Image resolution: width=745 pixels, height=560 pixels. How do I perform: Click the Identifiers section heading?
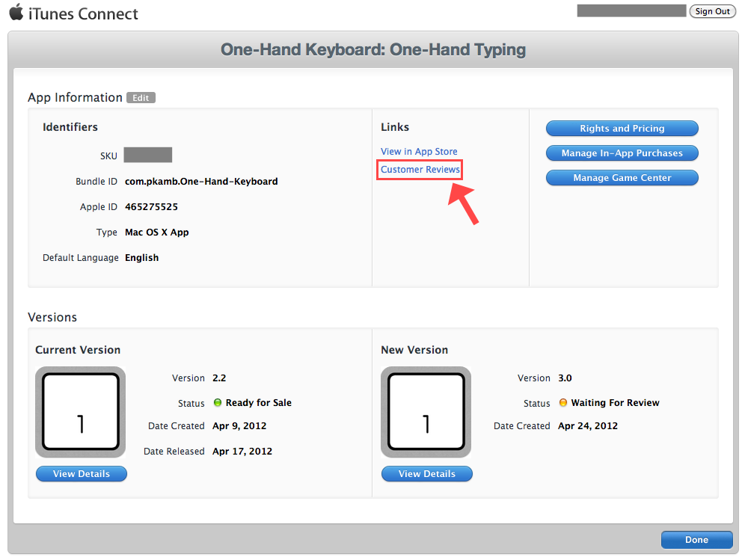click(x=70, y=127)
